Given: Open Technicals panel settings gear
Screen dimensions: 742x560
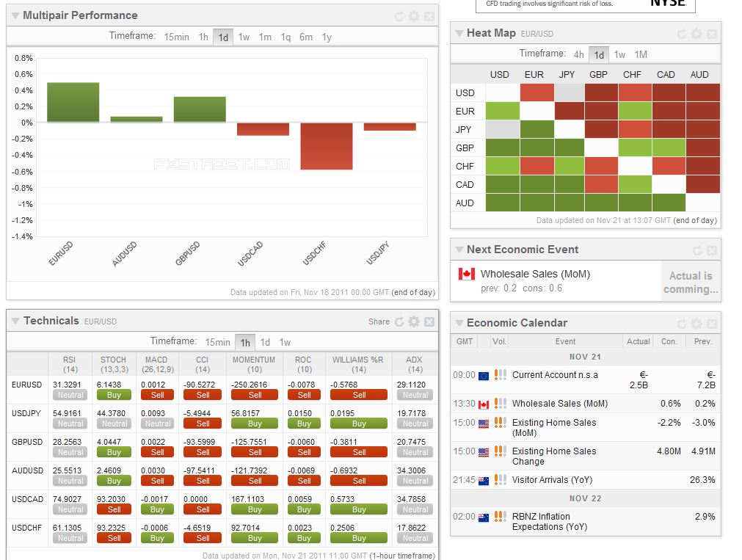Looking at the screenshot, I should tap(414, 321).
